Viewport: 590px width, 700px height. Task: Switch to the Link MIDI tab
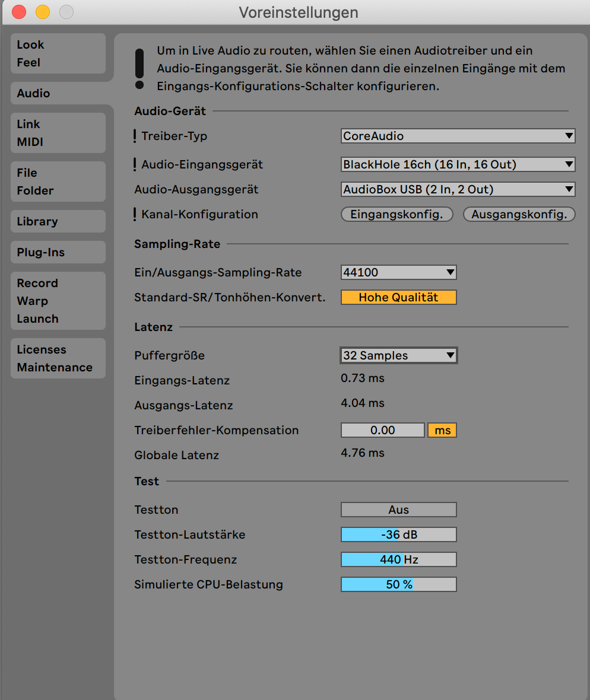coord(58,133)
